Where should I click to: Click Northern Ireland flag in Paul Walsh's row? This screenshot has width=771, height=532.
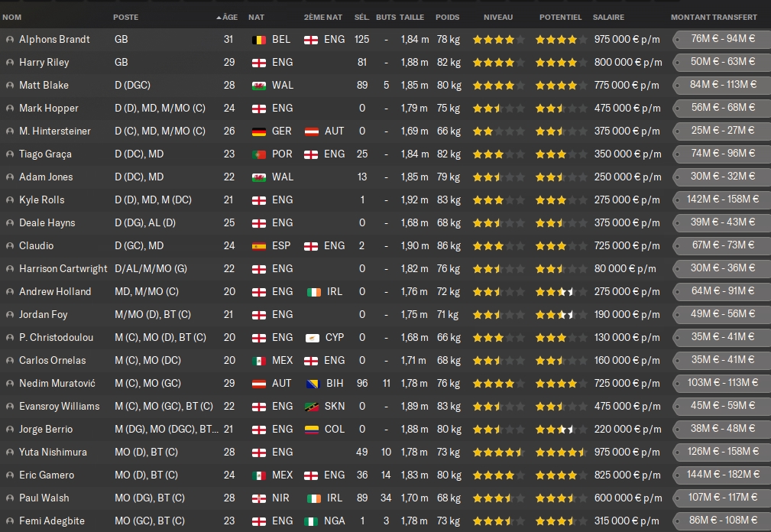(258, 498)
